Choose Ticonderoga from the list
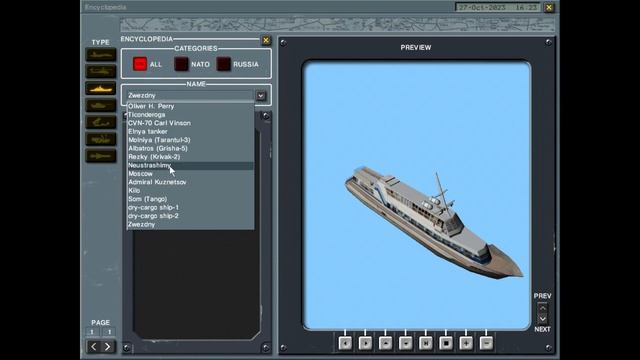640x360 pixels. [191, 115]
